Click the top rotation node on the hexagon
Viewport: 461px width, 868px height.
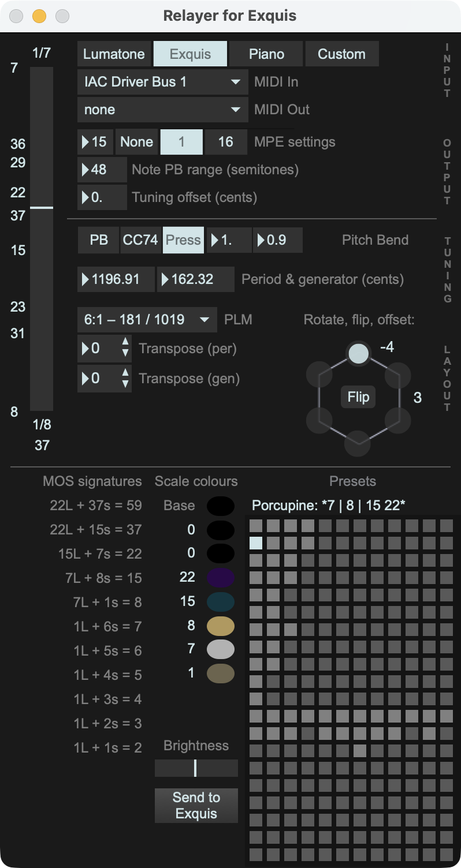point(358,353)
